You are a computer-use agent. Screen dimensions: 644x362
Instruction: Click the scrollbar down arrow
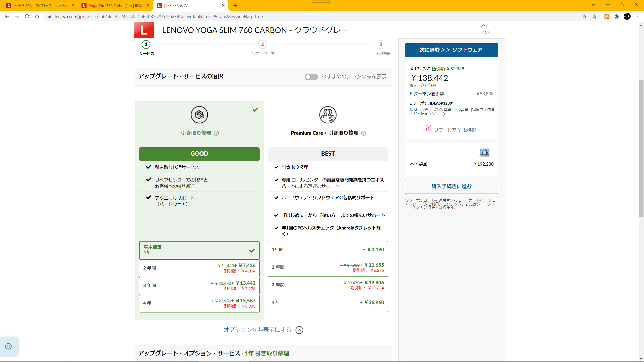pyautogui.click(x=641, y=359)
